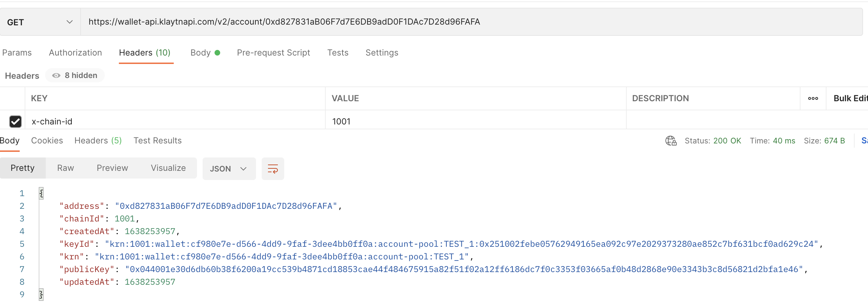Click the request URL input field
868x303 pixels.
[471, 22]
